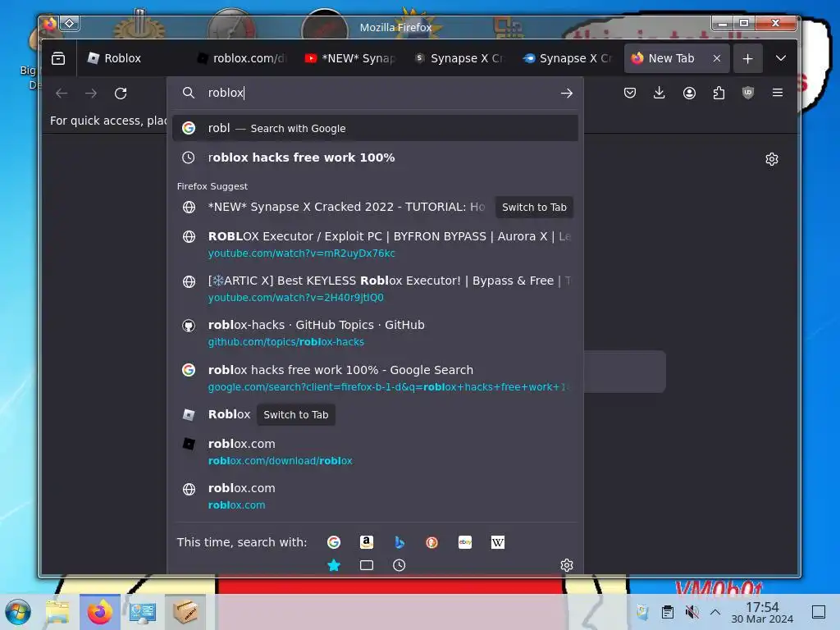Click Switch to Tab next to Roblox
Viewport: 840px width, 630px height.
(295, 414)
